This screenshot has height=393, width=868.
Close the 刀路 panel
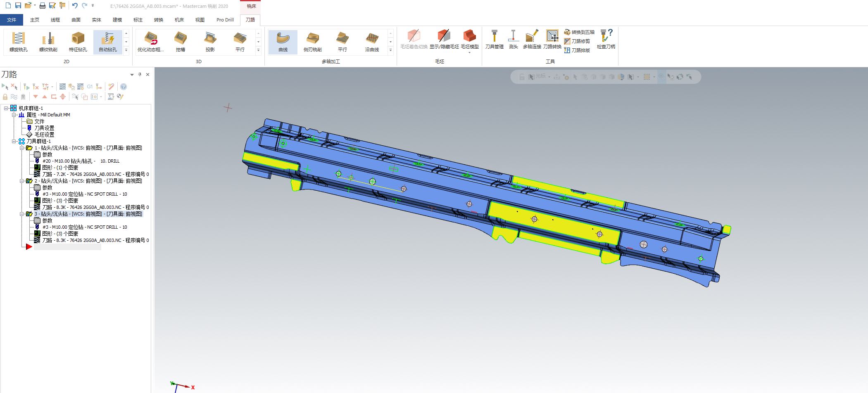[147, 75]
